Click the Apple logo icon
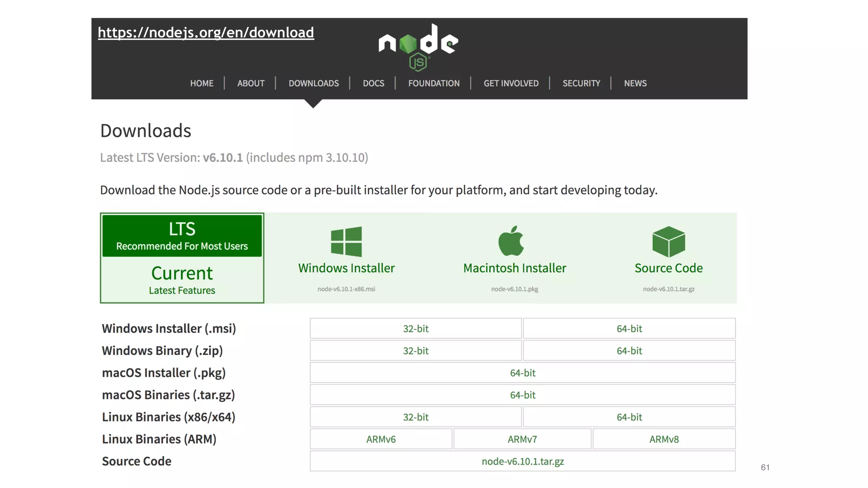The width and height of the screenshot is (868, 488). pos(511,241)
